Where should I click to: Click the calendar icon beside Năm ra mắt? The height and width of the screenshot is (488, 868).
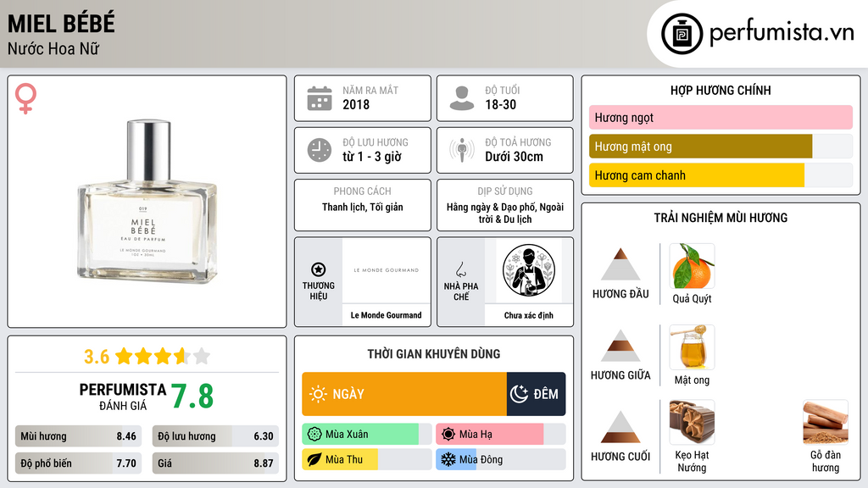coord(320,98)
